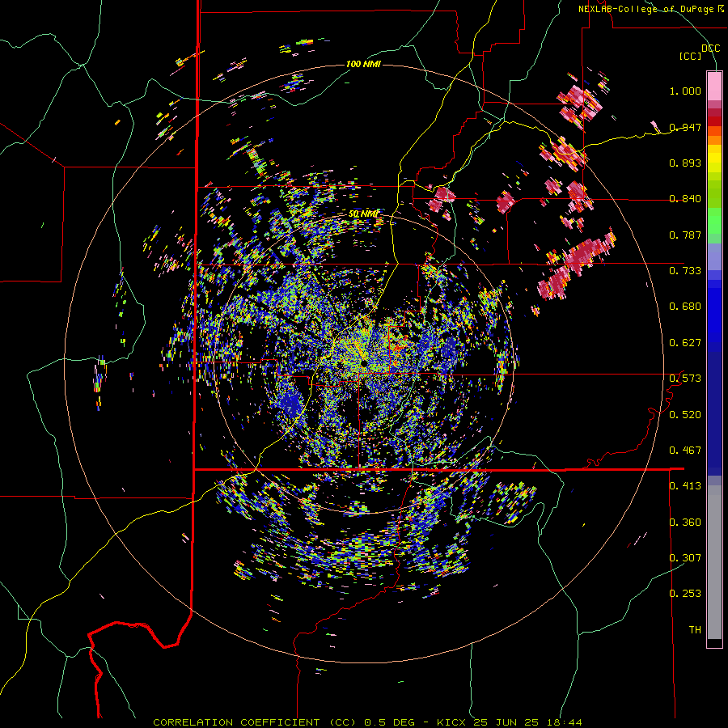Screen dimensions: 728x728
Task: Click the 0.733 color scale value
Action: (x=685, y=270)
